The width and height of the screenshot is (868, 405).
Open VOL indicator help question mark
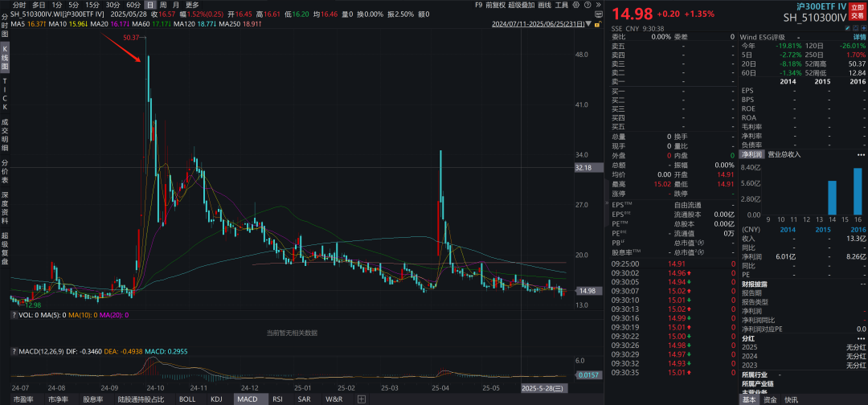(14, 315)
